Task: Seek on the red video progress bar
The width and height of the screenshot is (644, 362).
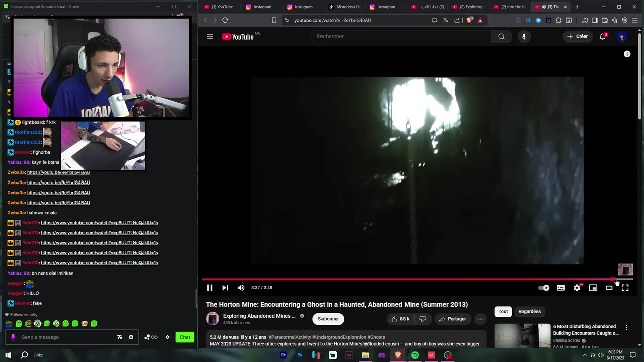Action: click(417, 279)
